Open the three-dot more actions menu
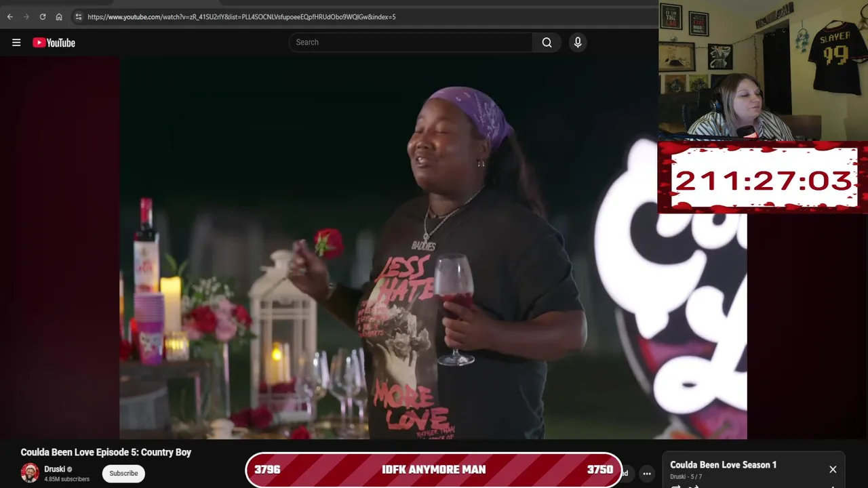868x488 pixels. tap(647, 474)
